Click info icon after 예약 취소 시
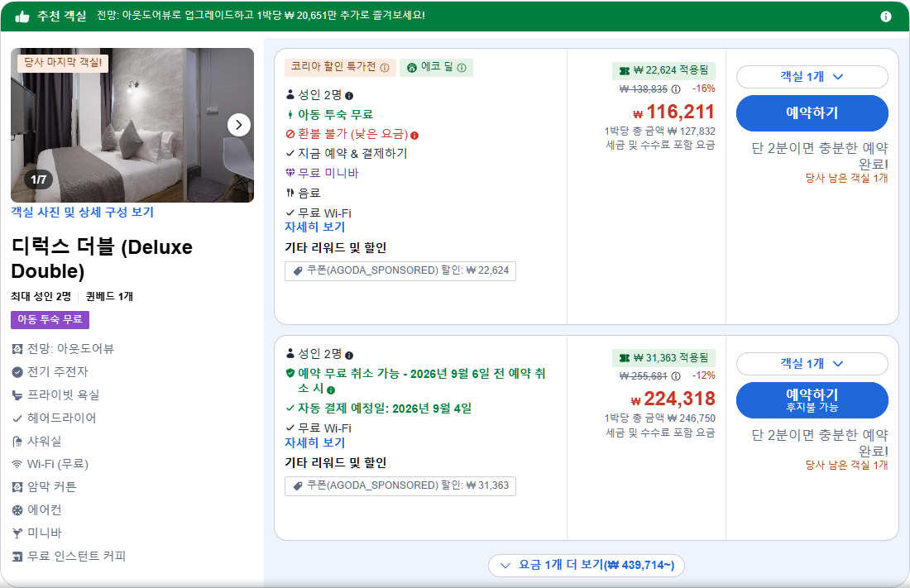 [x=331, y=390]
